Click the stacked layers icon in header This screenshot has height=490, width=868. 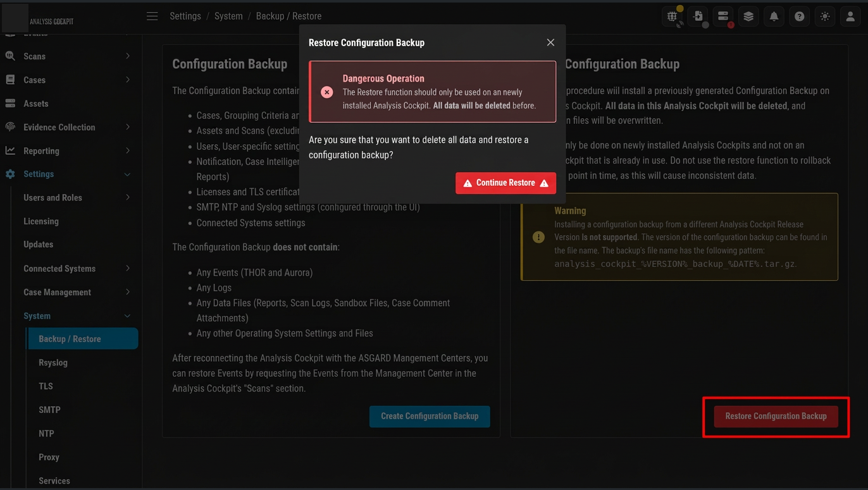[x=748, y=16]
